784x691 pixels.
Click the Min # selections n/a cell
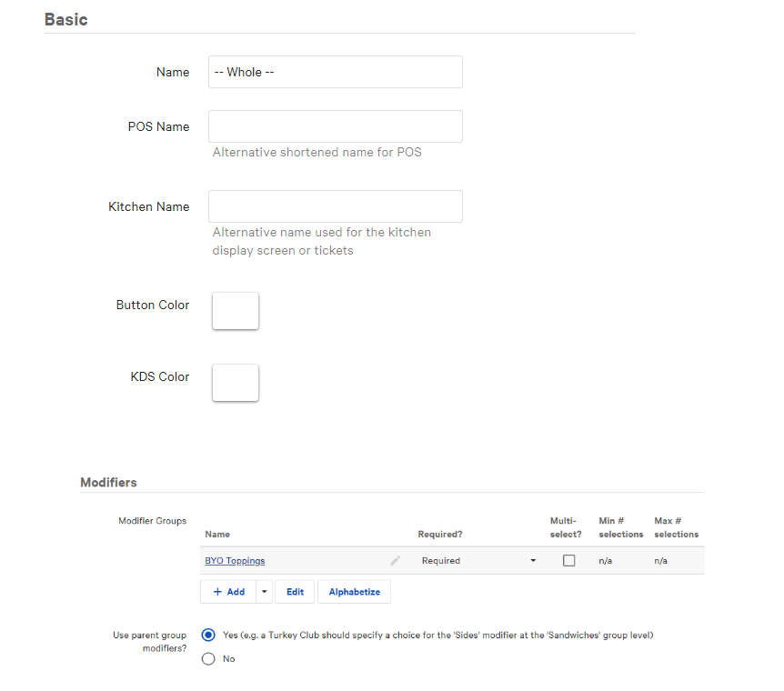pyautogui.click(x=605, y=561)
